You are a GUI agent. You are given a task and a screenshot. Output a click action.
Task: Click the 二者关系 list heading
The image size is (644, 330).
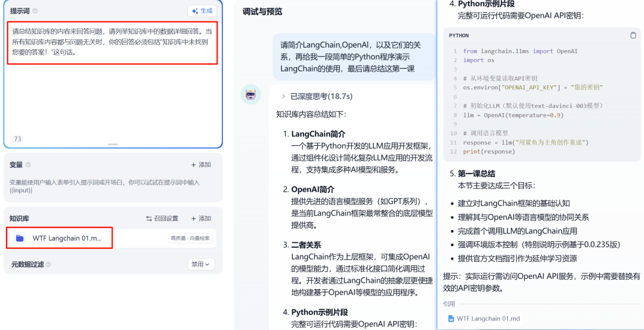[305, 245]
